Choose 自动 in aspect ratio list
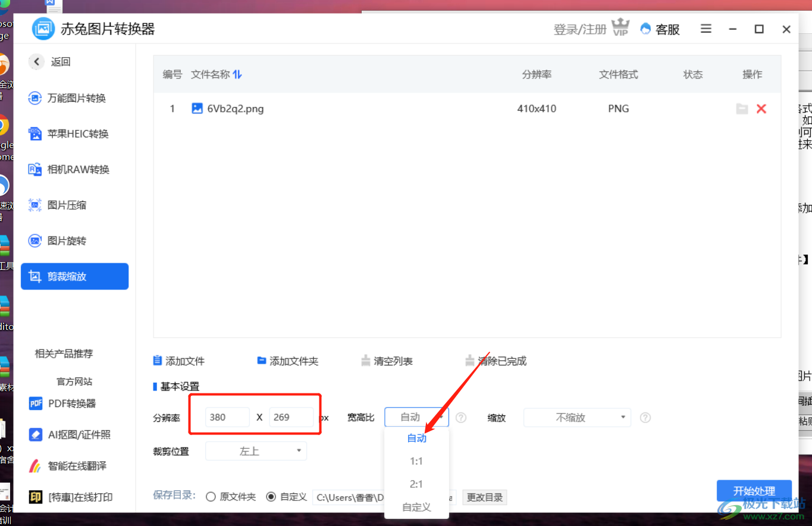This screenshot has width=812, height=526. click(x=416, y=438)
